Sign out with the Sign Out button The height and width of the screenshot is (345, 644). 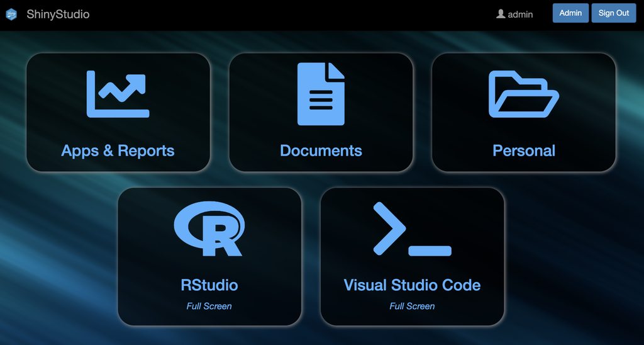point(614,13)
